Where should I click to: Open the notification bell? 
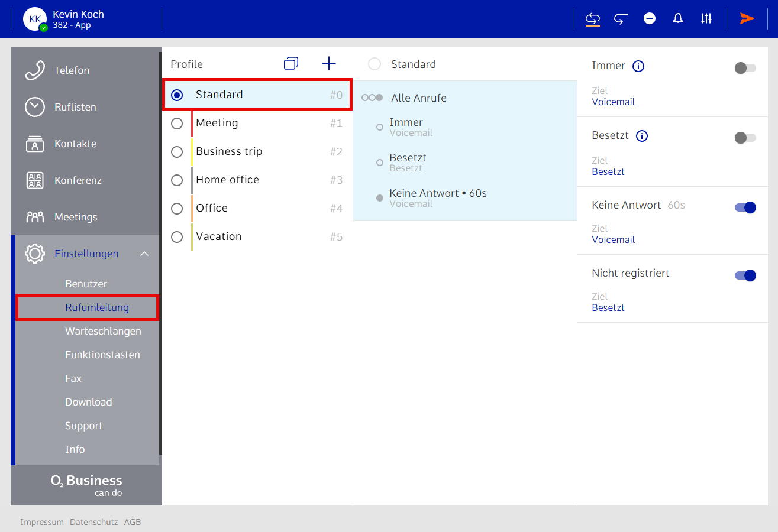678,19
